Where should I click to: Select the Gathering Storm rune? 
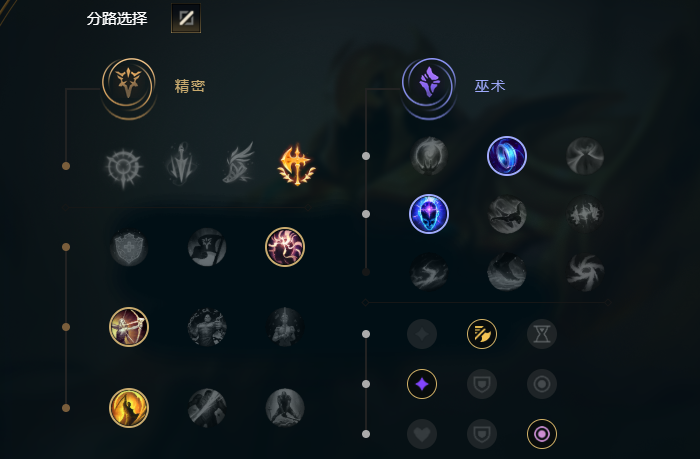pyautogui.click(x=585, y=272)
